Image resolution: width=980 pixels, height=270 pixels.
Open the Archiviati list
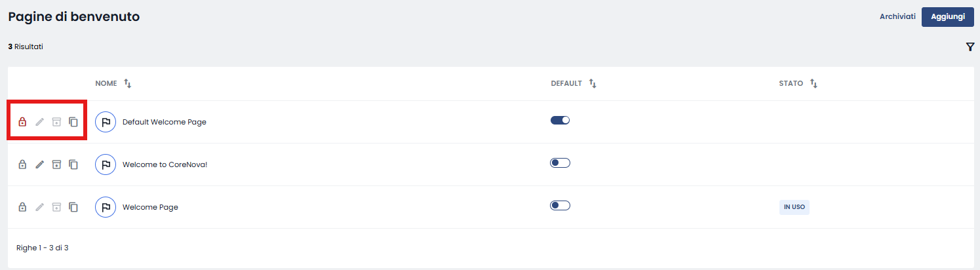(897, 17)
